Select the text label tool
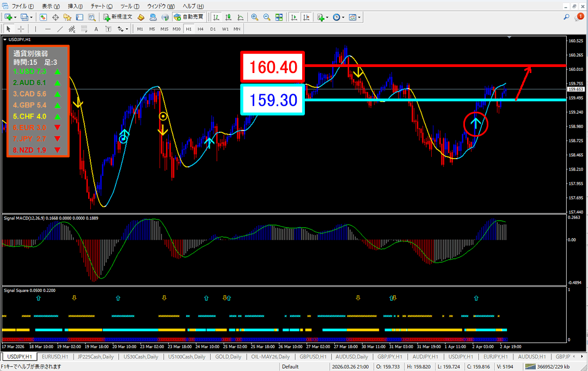The height and width of the screenshot is (371, 588). point(96,29)
